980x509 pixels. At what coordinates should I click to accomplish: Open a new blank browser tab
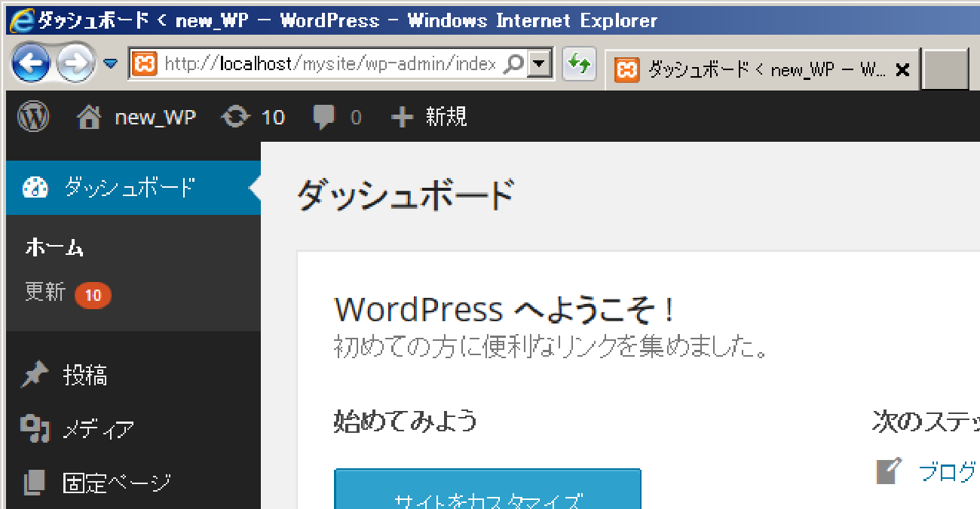945,70
